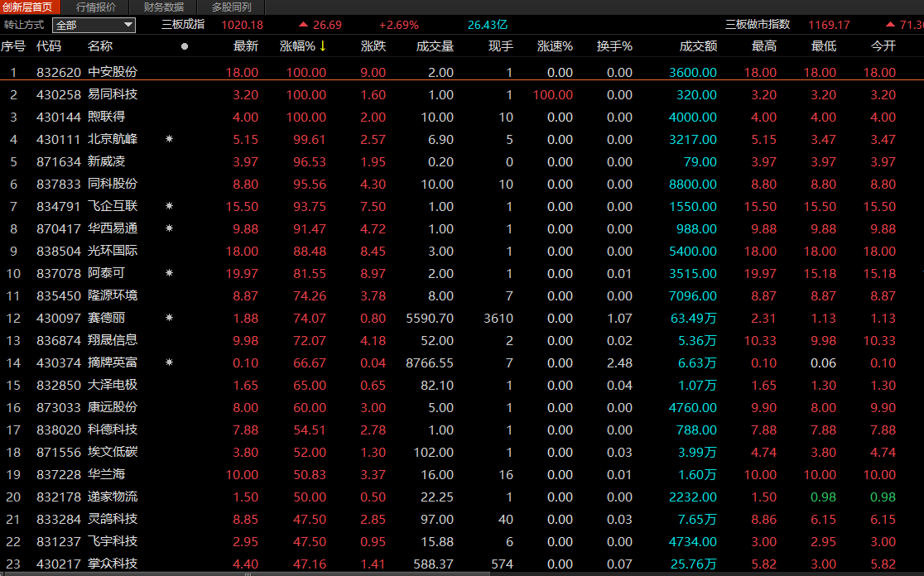Click the sort arrow on 涨幅% column

pyautogui.click(x=323, y=46)
